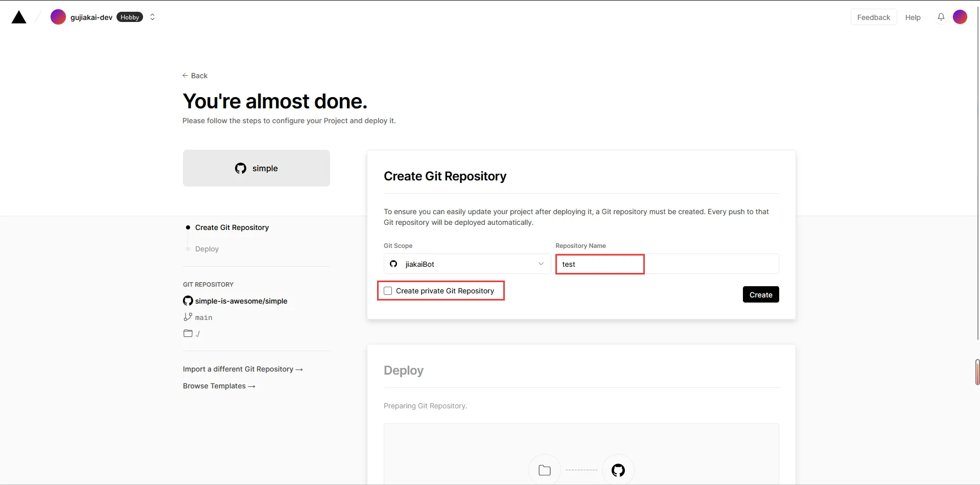Tick the Create private Git Repository checkbox
Screen dimensions: 980x485
pyautogui.click(x=388, y=291)
